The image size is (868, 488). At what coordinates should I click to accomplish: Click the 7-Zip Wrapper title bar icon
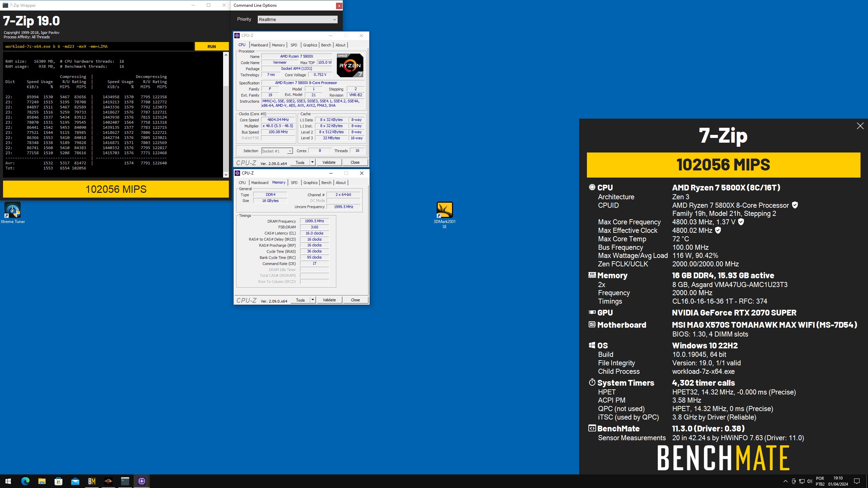(5, 5)
